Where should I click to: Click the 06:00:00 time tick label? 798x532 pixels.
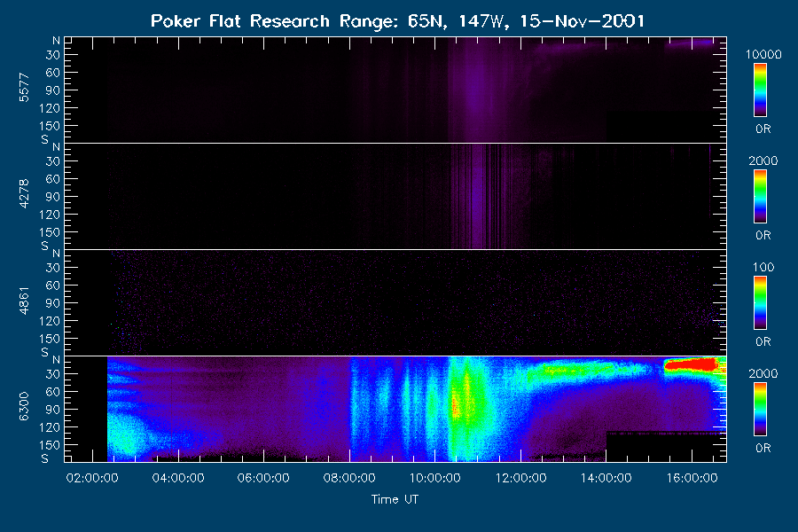click(x=263, y=478)
